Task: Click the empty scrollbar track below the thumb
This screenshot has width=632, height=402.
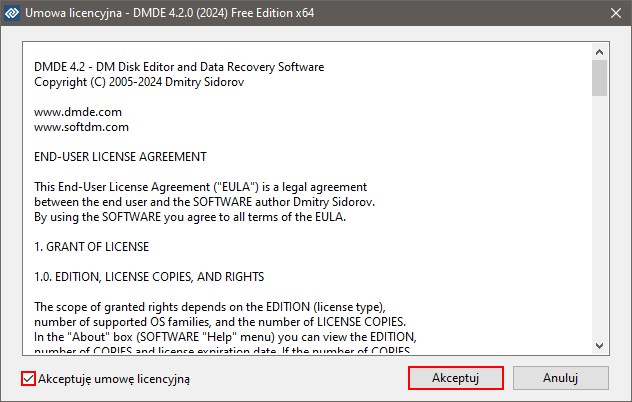Action: [599, 220]
